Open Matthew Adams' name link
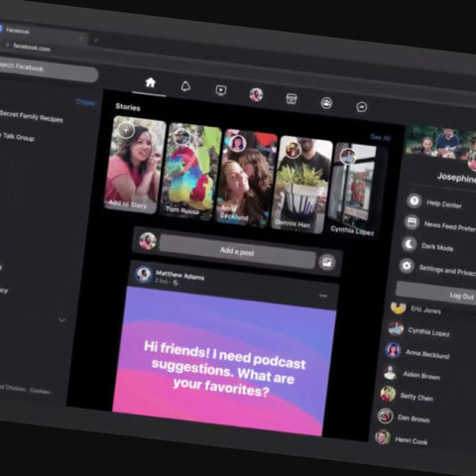The image size is (476, 476). coord(179,275)
